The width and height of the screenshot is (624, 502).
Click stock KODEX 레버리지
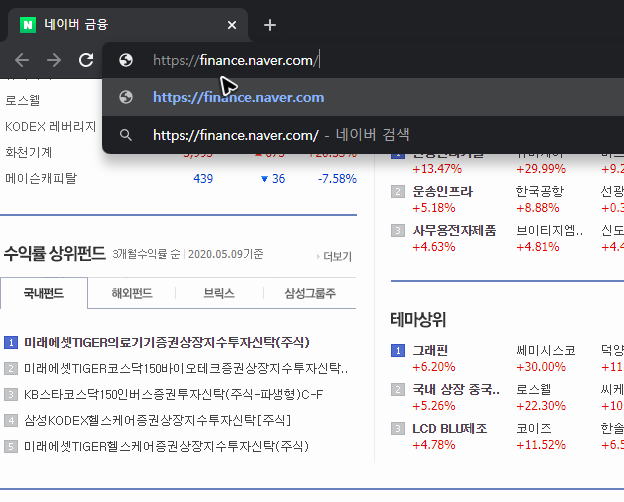tap(51, 126)
